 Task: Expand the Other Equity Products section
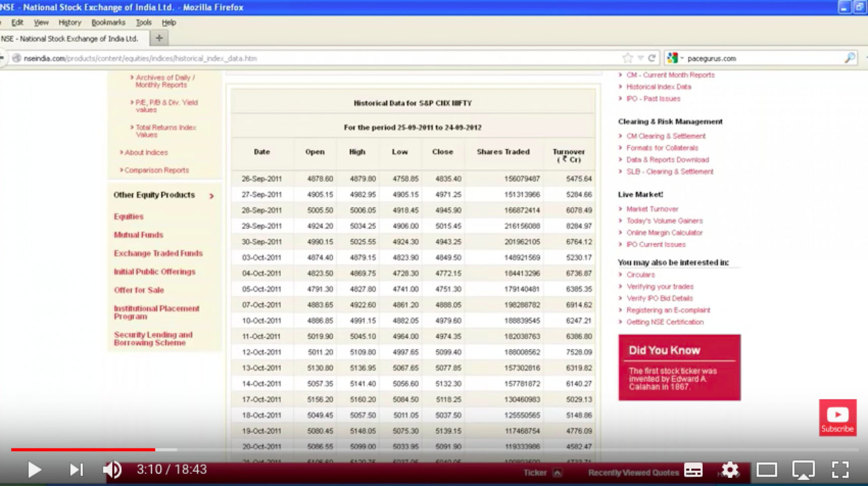coord(212,196)
